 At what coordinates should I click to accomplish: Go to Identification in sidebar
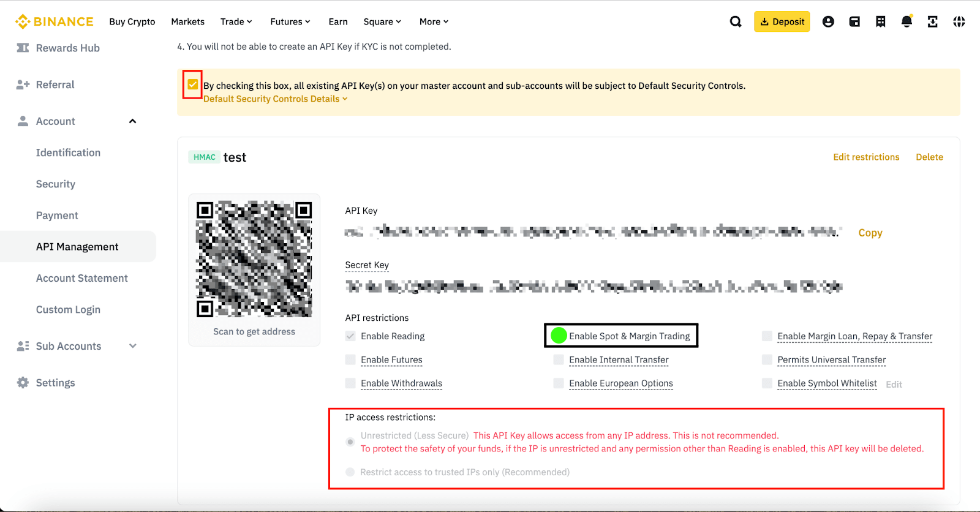pos(68,152)
